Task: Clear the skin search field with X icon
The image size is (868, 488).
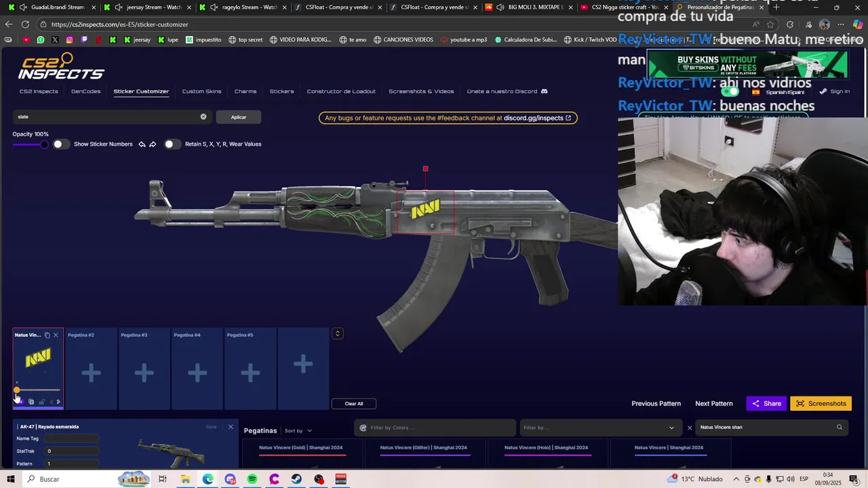Action: tap(203, 117)
